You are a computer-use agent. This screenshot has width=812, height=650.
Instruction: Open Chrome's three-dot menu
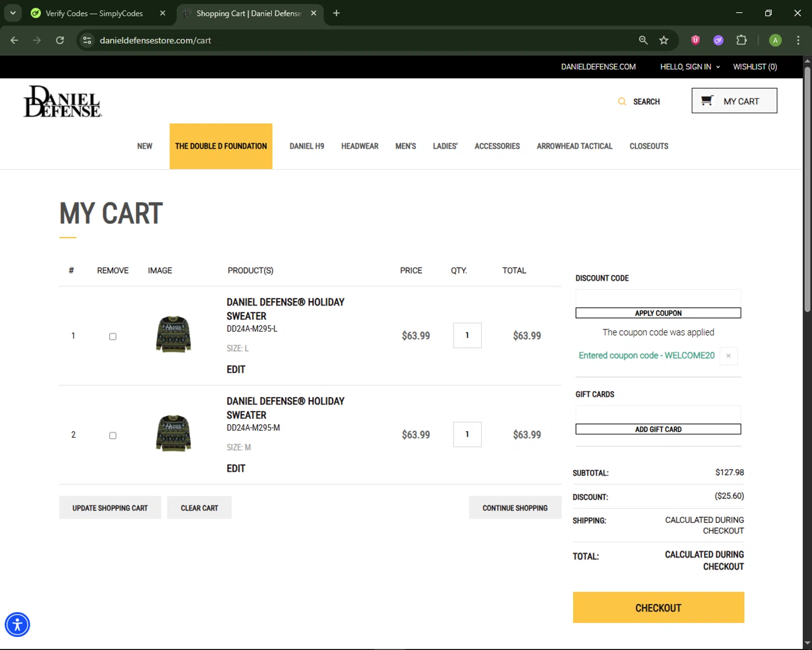pyautogui.click(x=798, y=40)
